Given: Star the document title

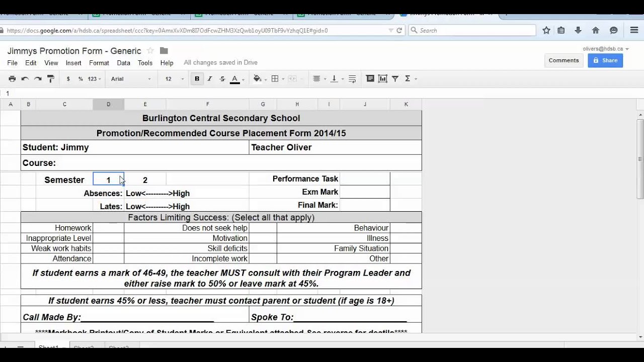Looking at the screenshot, I should tap(150, 51).
